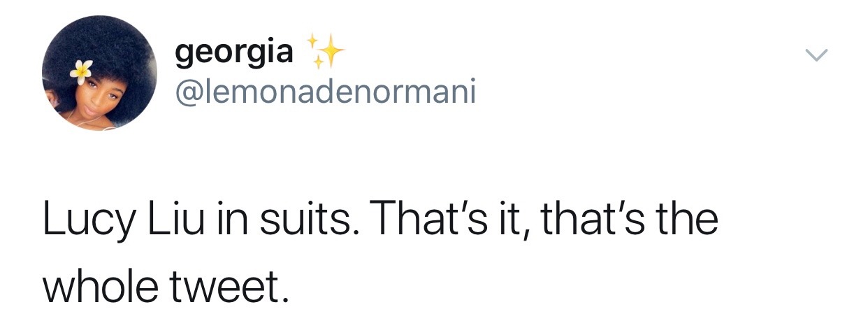Click georgia's profile picture
Viewport: 868px width, 328px height.
click(99, 73)
